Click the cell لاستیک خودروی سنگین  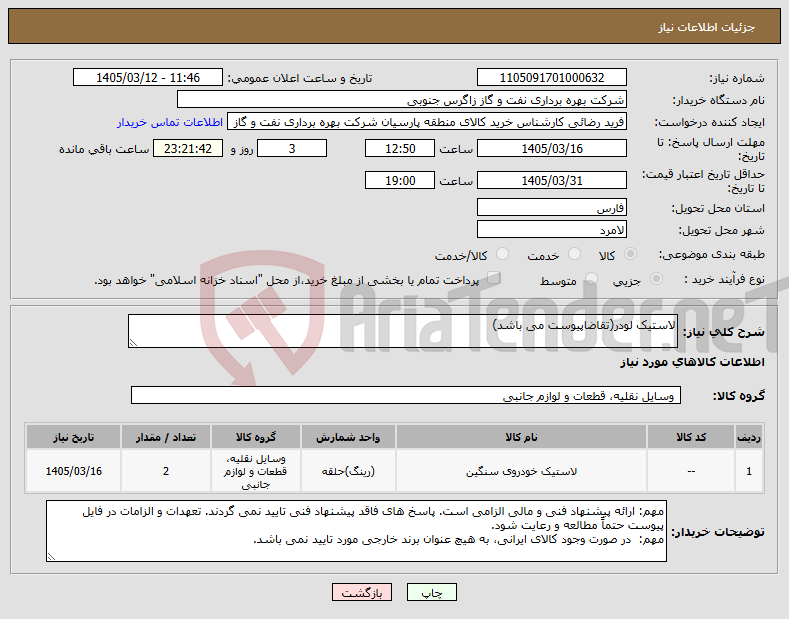(521, 472)
